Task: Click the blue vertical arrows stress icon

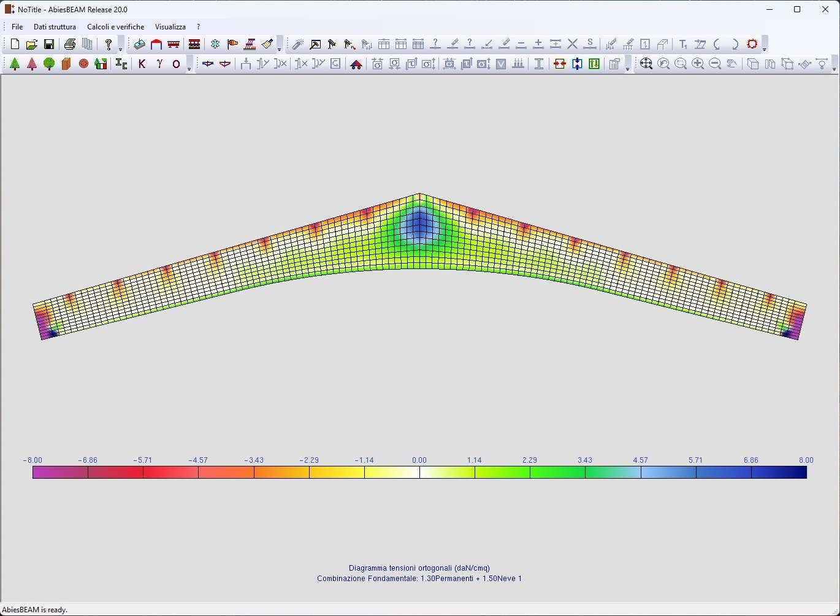Action: [577, 64]
